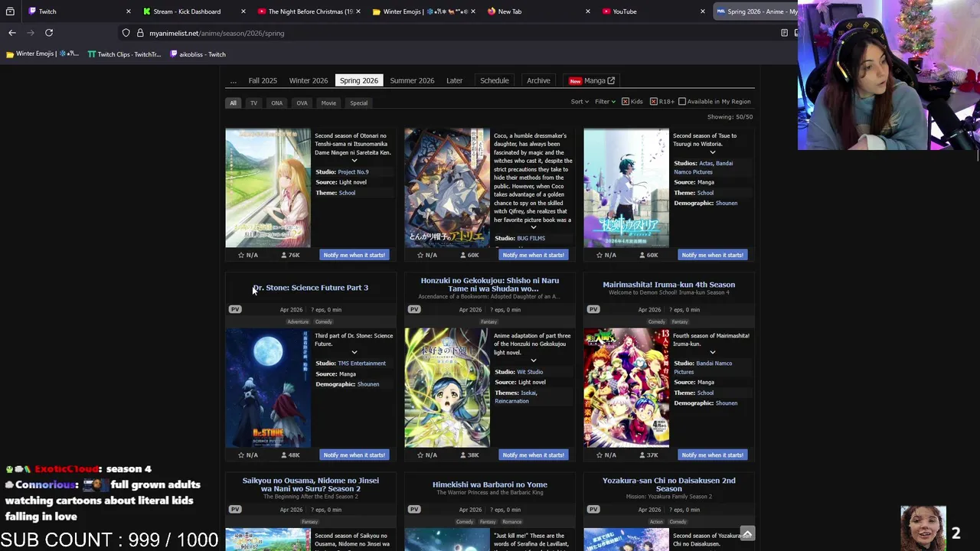Click the tracking protection shield icon
Image resolution: width=980 pixels, height=551 pixels.
126,33
